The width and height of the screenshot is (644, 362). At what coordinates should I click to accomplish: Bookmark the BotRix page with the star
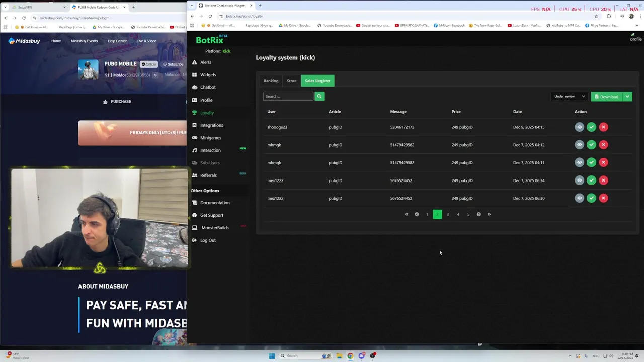(596, 16)
